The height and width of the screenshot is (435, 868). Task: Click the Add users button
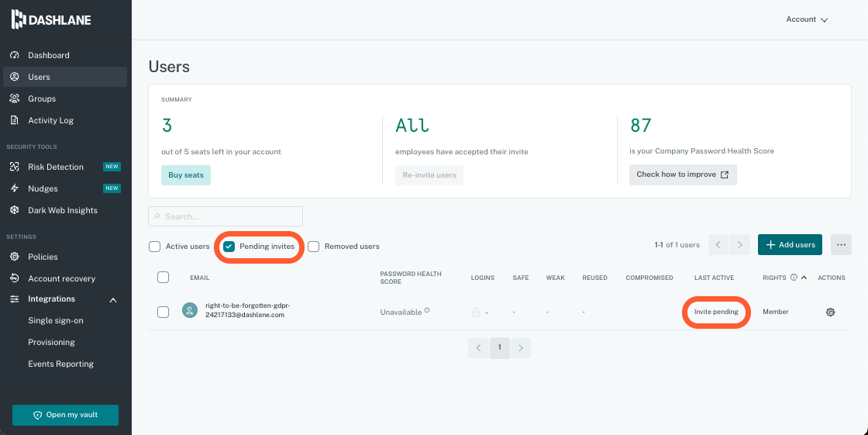[x=790, y=245]
